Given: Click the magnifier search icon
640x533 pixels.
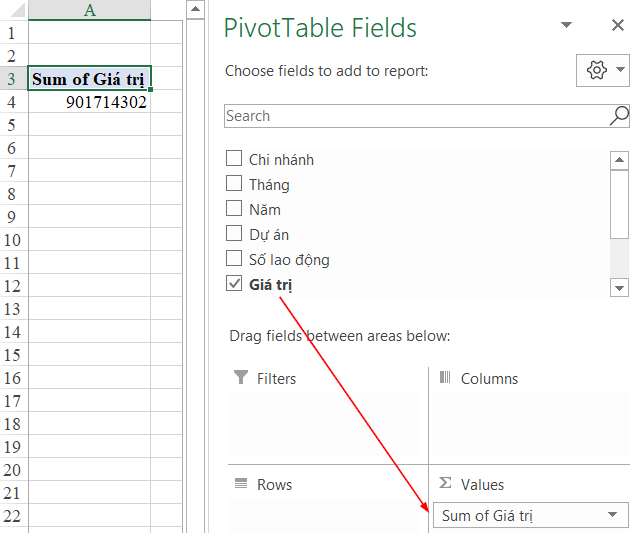Looking at the screenshot, I should click(619, 115).
